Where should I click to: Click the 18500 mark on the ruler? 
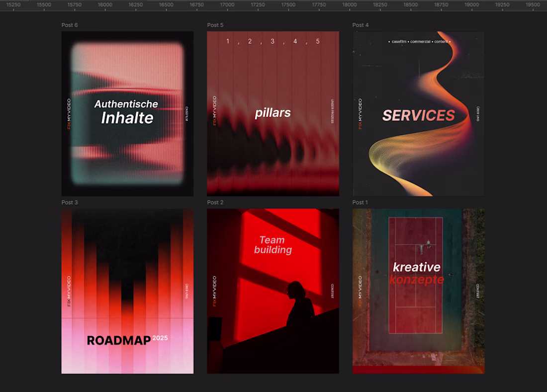point(411,5)
